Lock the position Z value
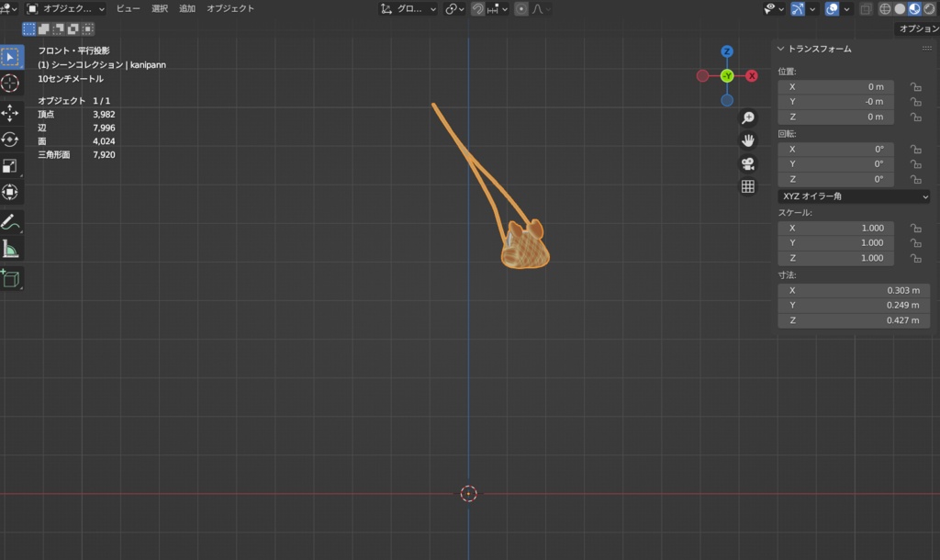Viewport: 940px width, 560px height. [x=915, y=118]
